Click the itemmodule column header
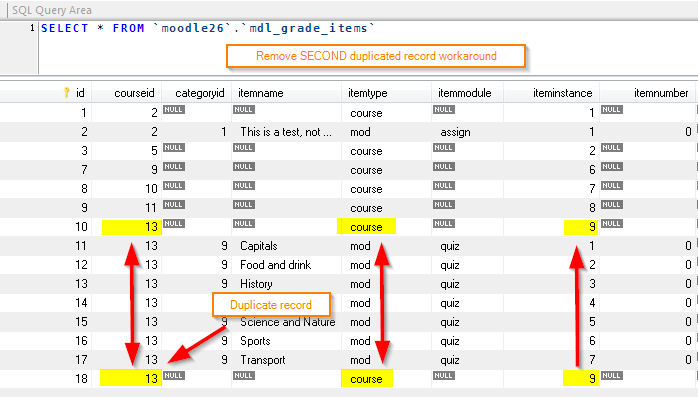Screen dimensions: 698x397 click(x=464, y=93)
